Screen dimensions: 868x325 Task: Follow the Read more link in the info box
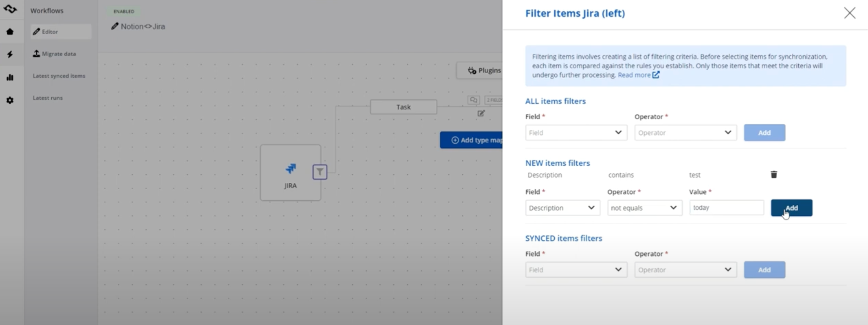click(x=635, y=75)
